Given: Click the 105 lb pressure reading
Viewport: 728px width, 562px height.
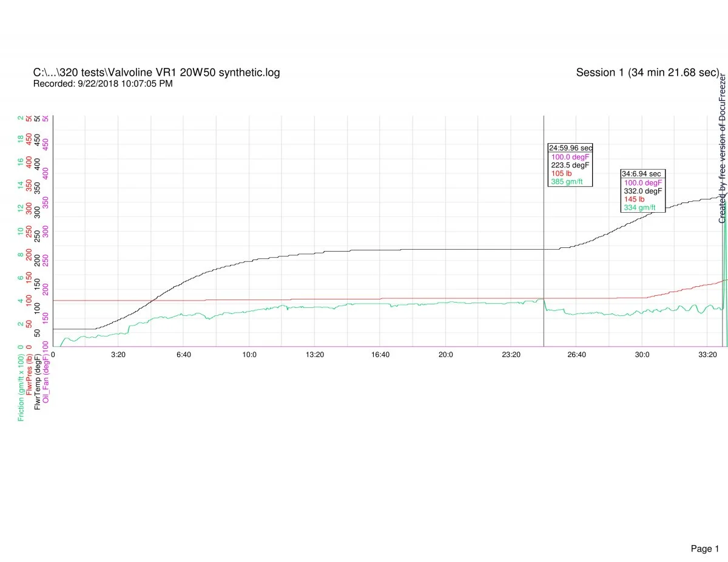Looking at the screenshot, I should click(x=561, y=173).
